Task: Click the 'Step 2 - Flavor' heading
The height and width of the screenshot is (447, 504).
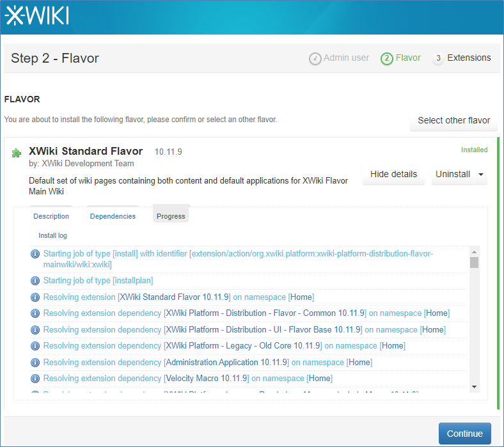Action: coord(55,58)
